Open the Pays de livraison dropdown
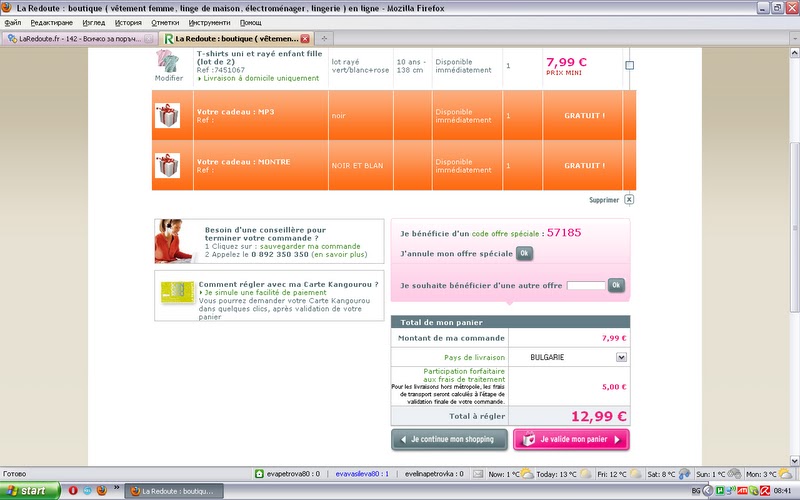 pos(620,357)
